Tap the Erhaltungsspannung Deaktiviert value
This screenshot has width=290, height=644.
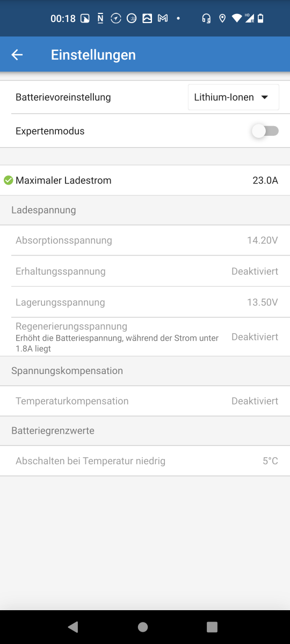255,272
